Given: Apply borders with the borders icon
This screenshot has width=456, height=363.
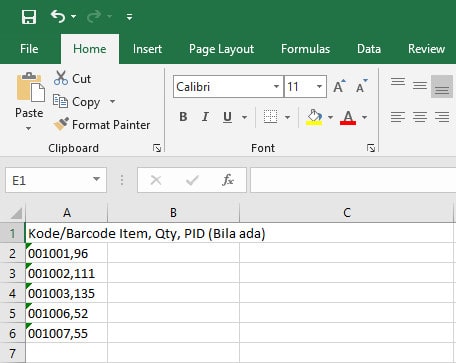Looking at the screenshot, I should click(x=270, y=117).
